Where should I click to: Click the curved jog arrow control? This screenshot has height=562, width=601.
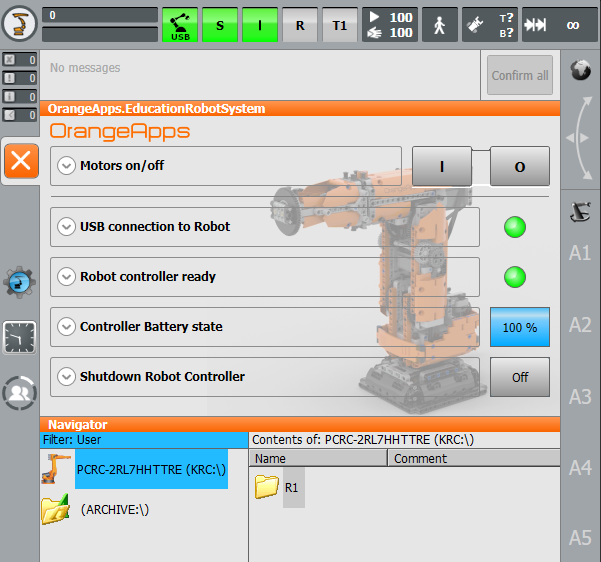(x=580, y=138)
